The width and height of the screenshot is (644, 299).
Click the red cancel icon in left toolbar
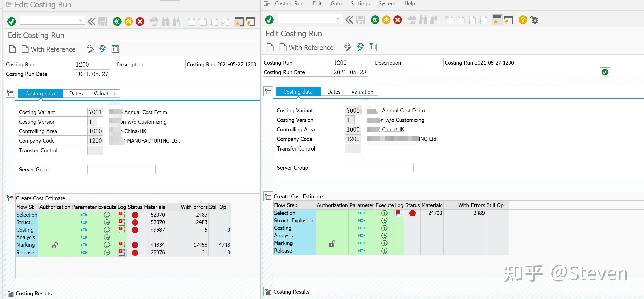click(x=140, y=22)
